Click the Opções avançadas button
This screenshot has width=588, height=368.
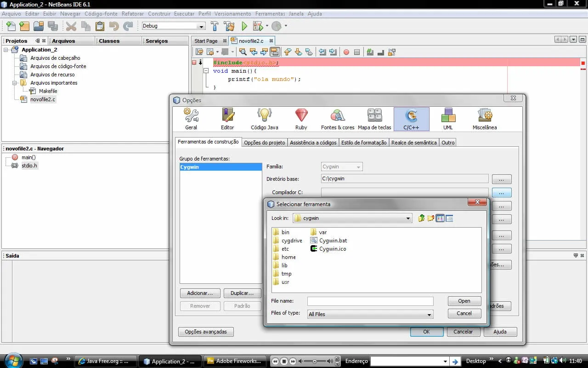click(206, 332)
